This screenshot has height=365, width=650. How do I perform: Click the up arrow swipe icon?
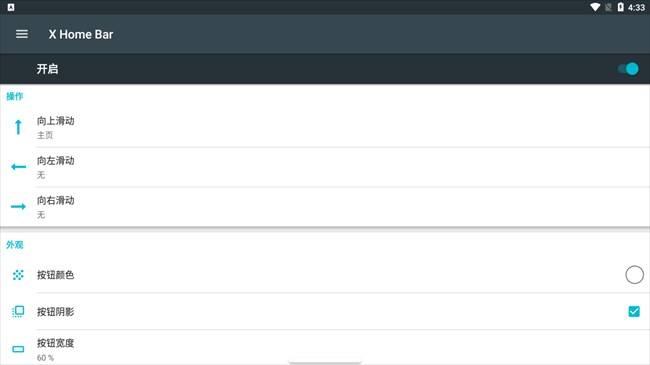coord(18,127)
